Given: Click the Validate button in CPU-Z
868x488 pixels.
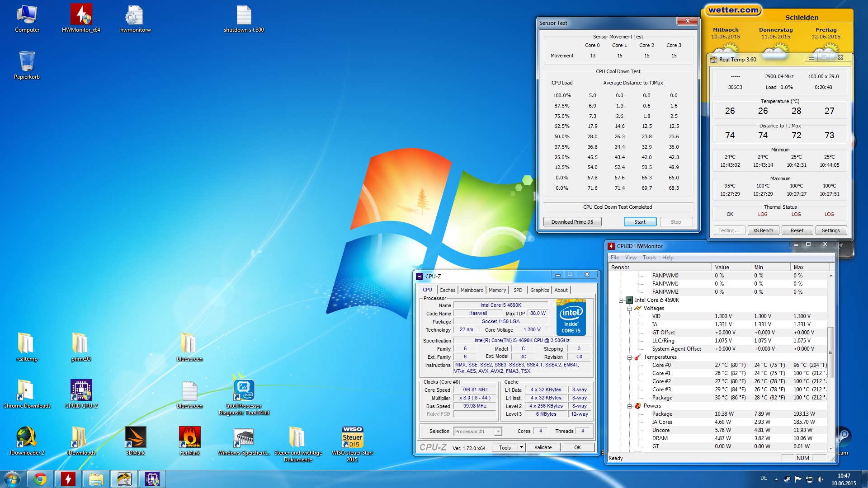Looking at the screenshot, I should (x=543, y=447).
